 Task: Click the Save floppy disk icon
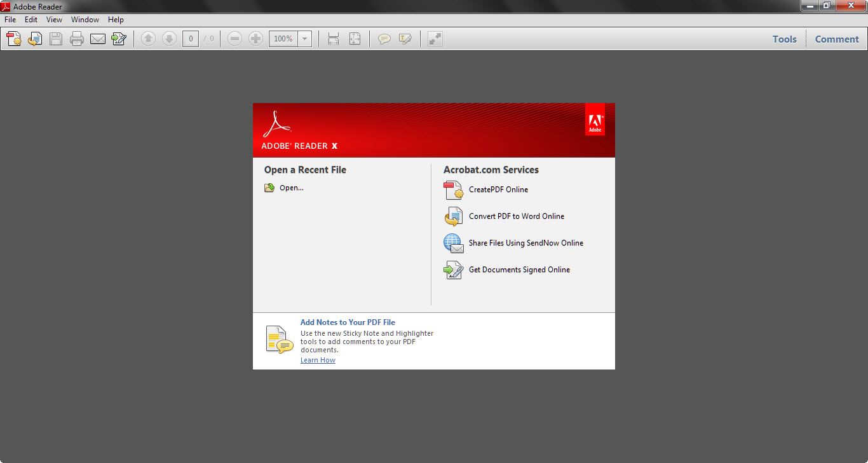tap(56, 39)
